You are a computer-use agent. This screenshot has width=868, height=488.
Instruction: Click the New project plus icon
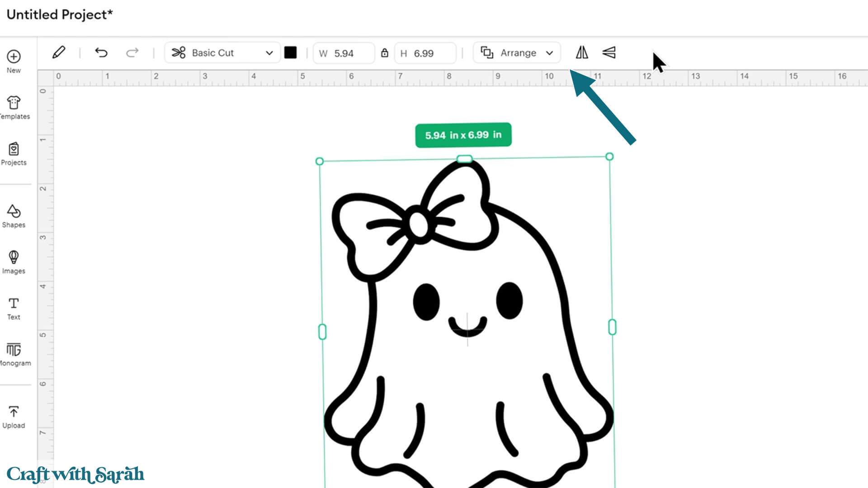tap(14, 57)
